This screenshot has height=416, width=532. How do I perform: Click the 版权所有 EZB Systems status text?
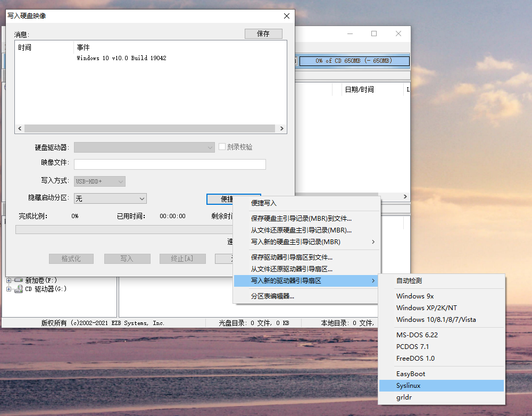103,323
